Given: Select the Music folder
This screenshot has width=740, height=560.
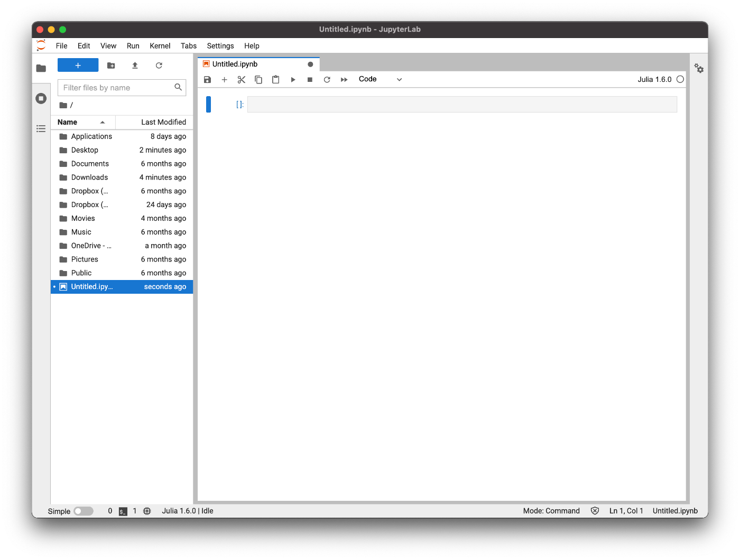Looking at the screenshot, I should [x=122, y=232].
